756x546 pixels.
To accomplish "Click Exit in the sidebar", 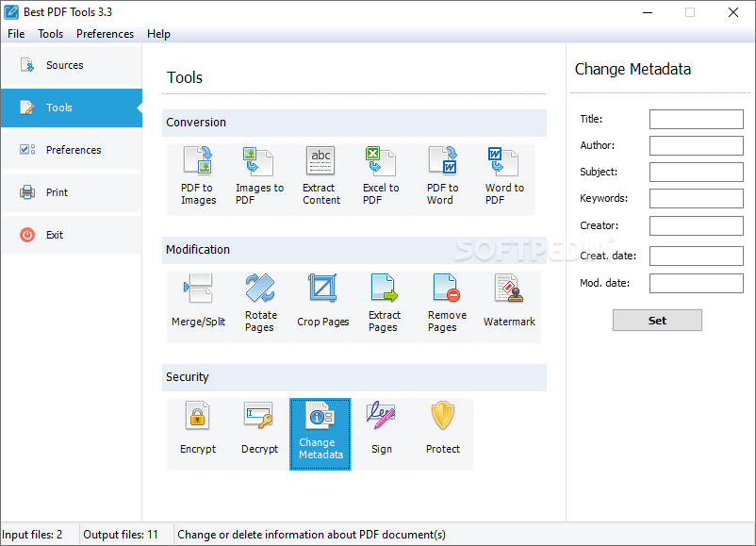I will 72,235.
